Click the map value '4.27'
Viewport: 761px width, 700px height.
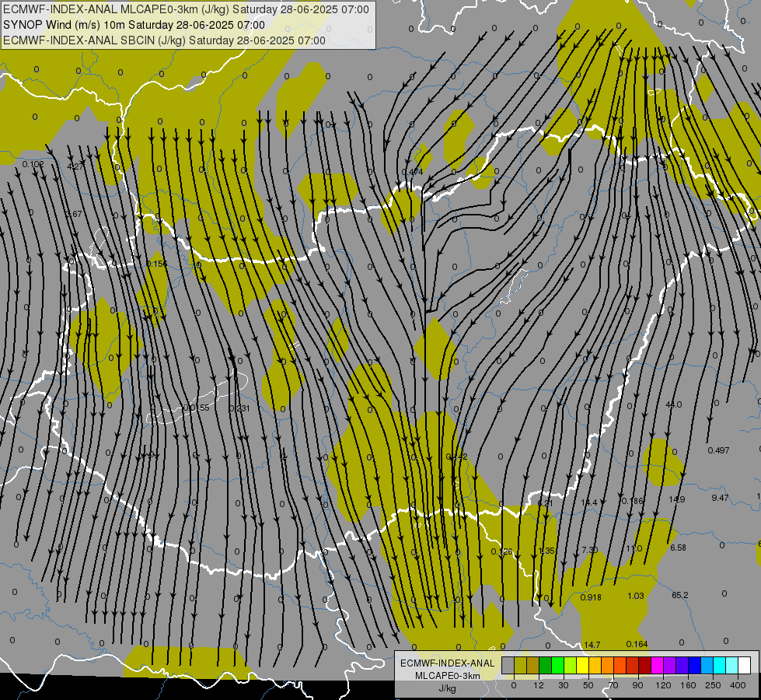coord(75,166)
